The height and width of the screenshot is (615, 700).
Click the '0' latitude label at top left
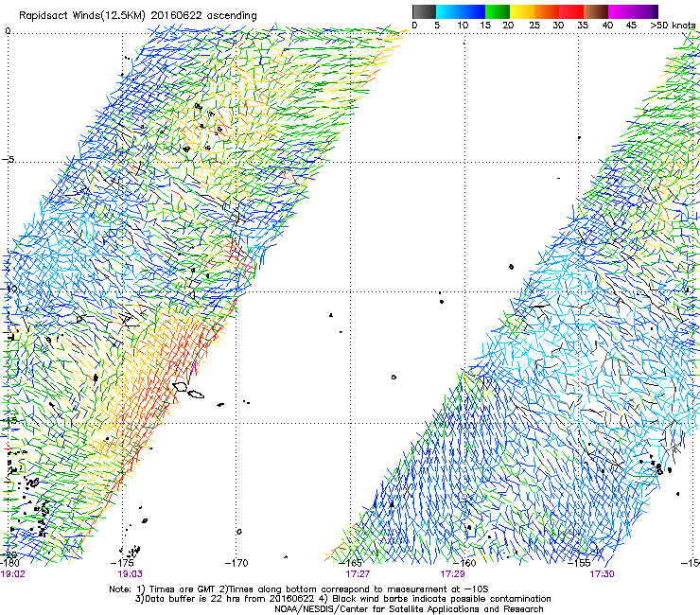click(x=8, y=31)
